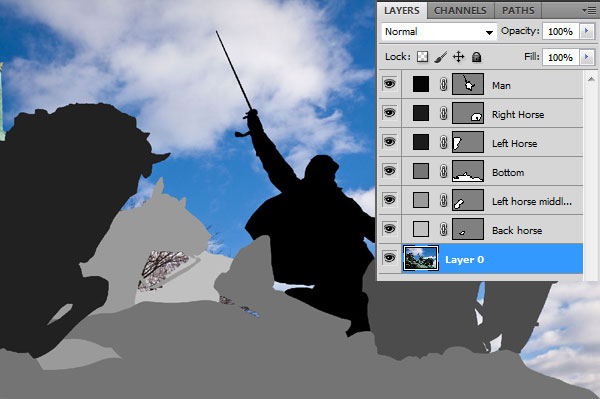Open the Opacity slider arrow
Viewport: 600px width, 399px height.
[587, 31]
